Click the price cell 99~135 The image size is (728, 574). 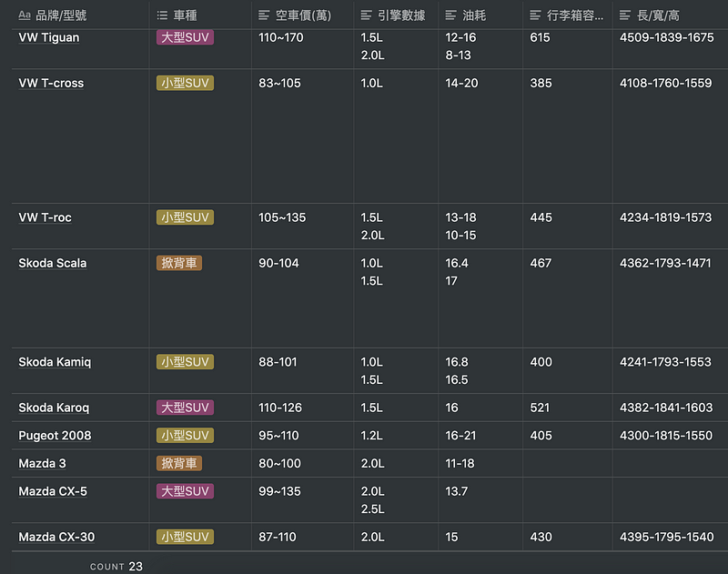[303, 499]
